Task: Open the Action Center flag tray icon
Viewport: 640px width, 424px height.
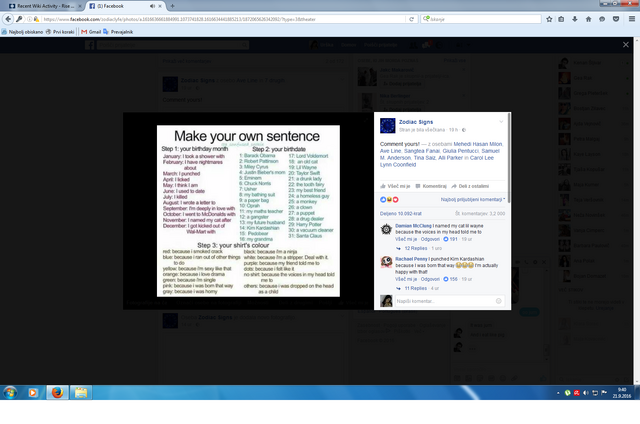Action: point(604,393)
